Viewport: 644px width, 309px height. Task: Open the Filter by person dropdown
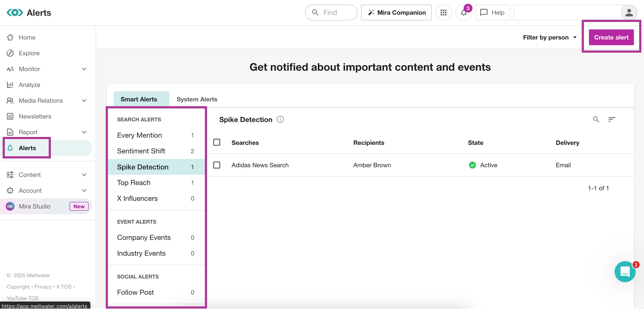549,38
